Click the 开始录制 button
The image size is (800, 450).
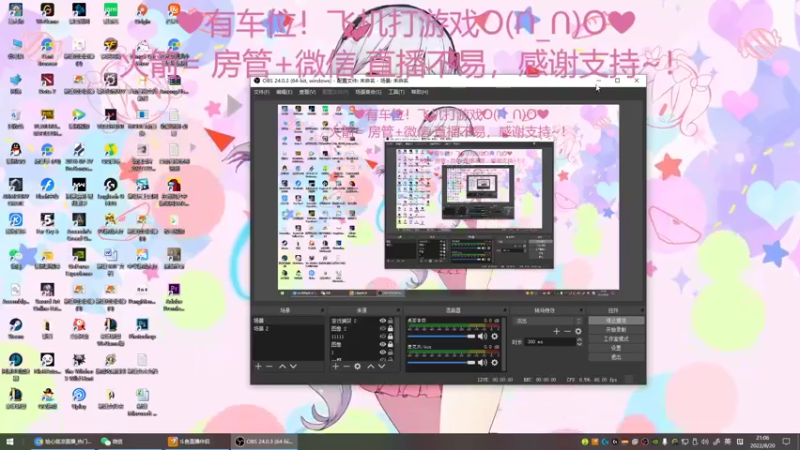tap(616, 330)
